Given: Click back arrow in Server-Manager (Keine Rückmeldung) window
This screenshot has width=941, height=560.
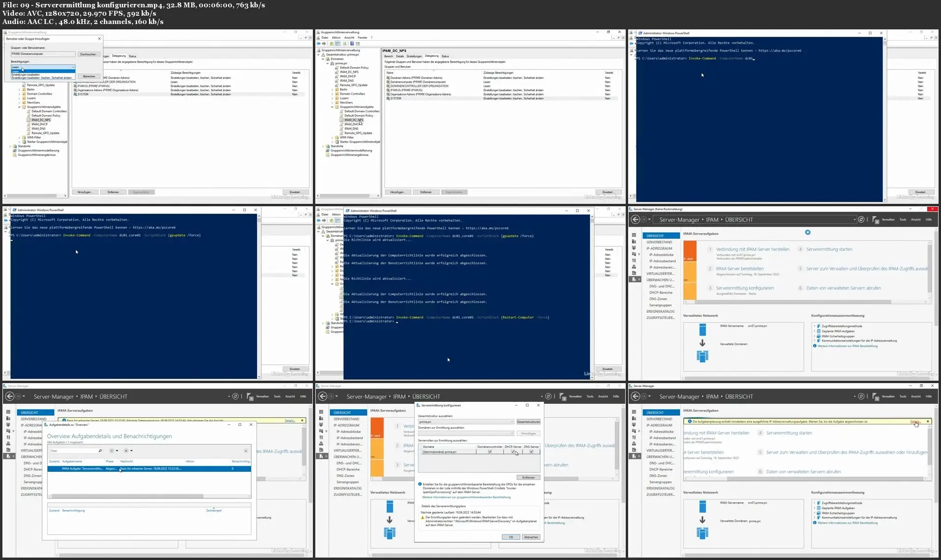Looking at the screenshot, I should (x=636, y=219).
